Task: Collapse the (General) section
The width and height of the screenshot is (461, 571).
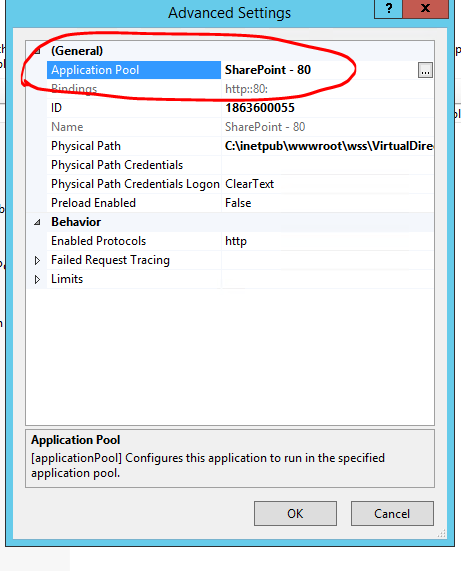Action: pyautogui.click(x=37, y=51)
